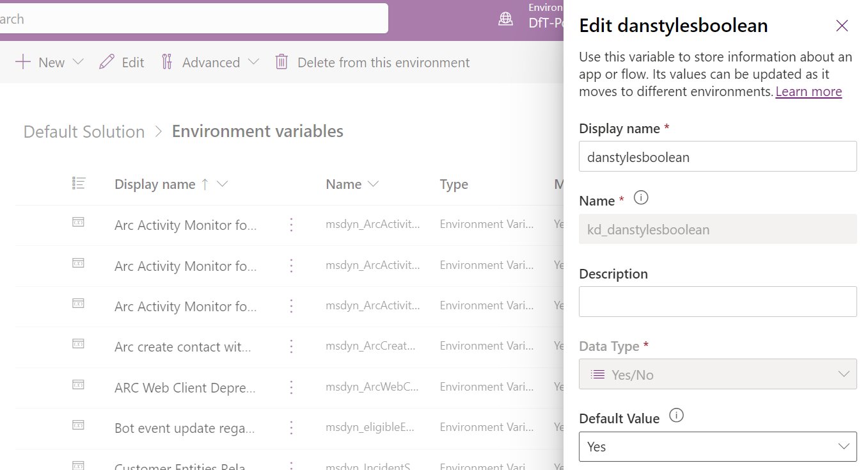Screen dimensions: 868x470
Task: Expand the New command dropdown chevron
Action: (78, 61)
